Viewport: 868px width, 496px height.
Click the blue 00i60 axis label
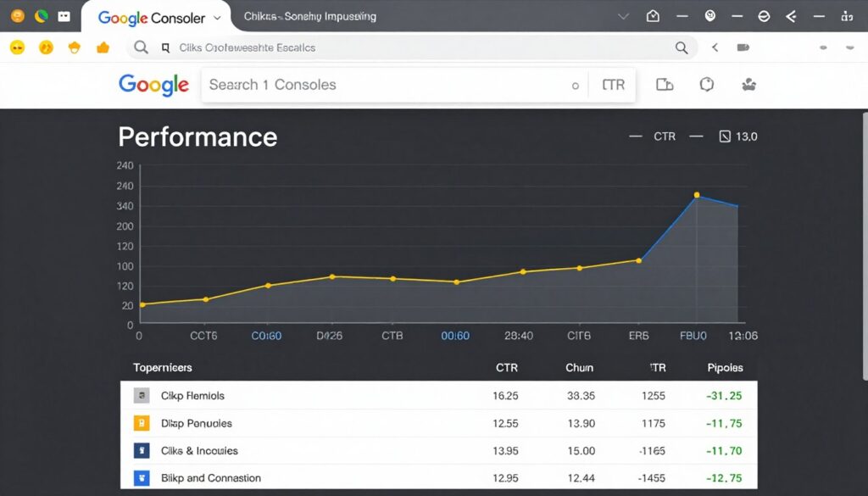(x=455, y=336)
